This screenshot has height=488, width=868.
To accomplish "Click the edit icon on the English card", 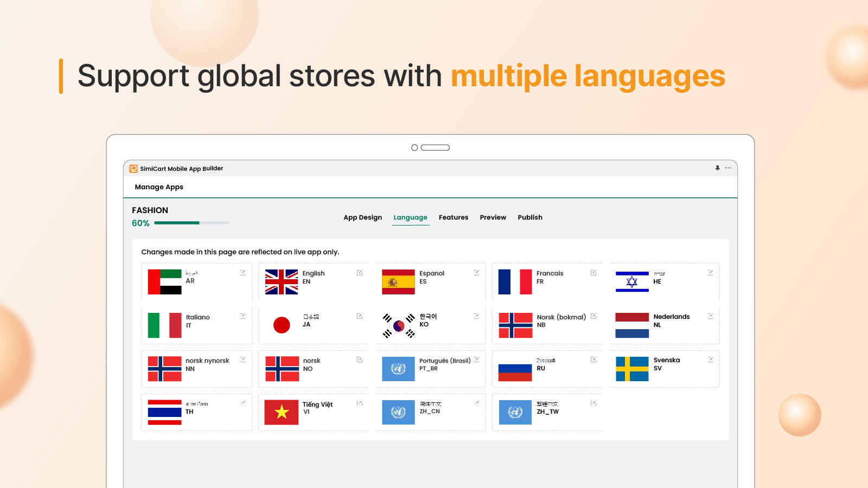I will [360, 273].
